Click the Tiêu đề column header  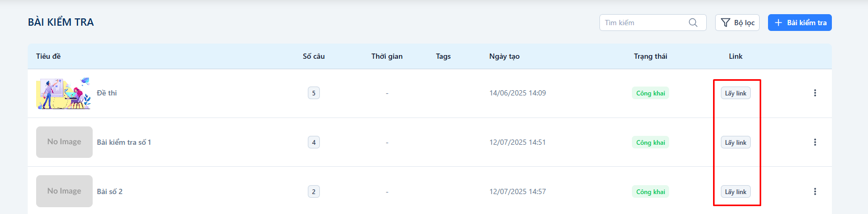tap(48, 56)
